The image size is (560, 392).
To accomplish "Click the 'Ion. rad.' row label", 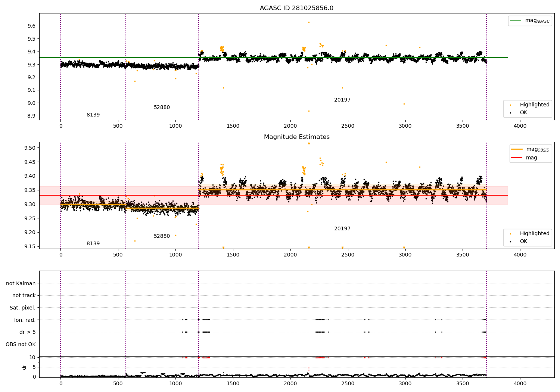I will 25,320.
